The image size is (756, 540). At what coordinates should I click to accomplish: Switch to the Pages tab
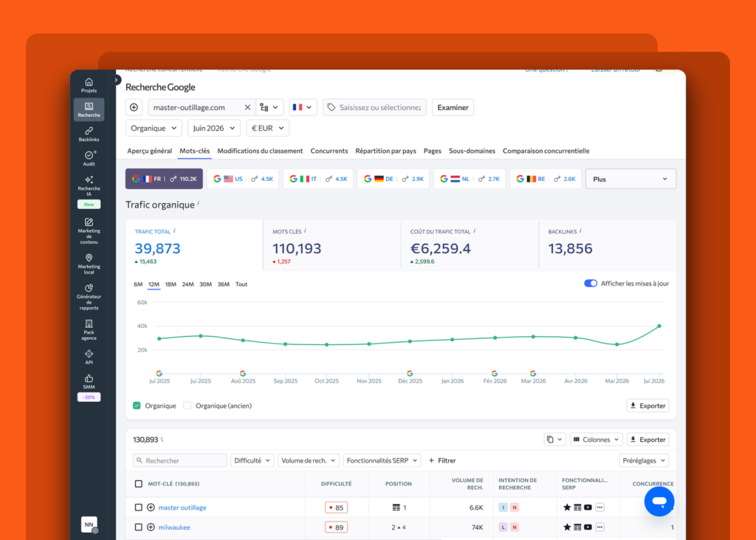[x=433, y=151]
